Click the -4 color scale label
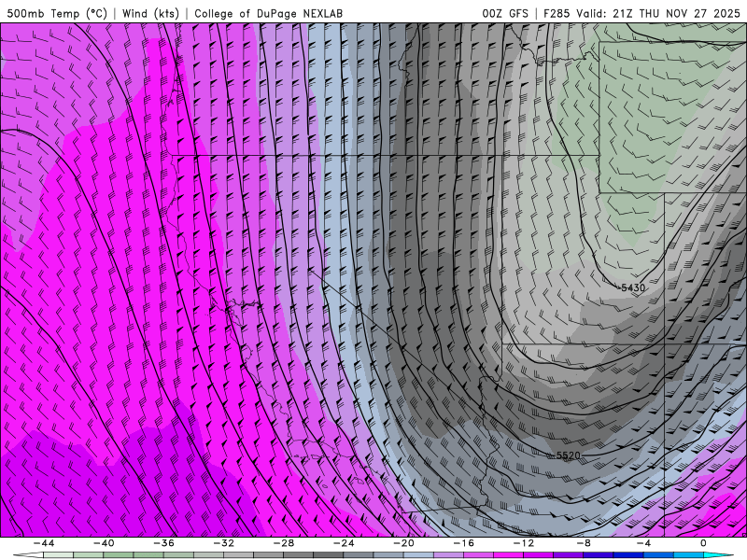 [x=643, y=543]
